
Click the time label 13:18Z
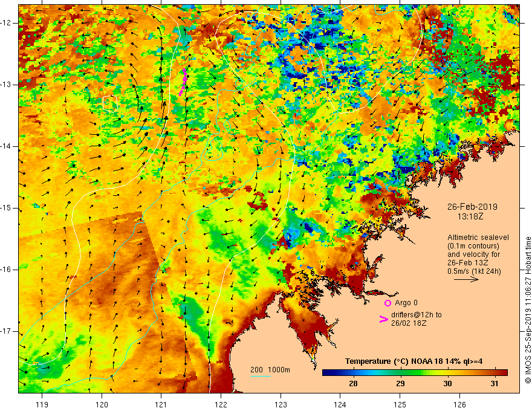click(470, 216)
